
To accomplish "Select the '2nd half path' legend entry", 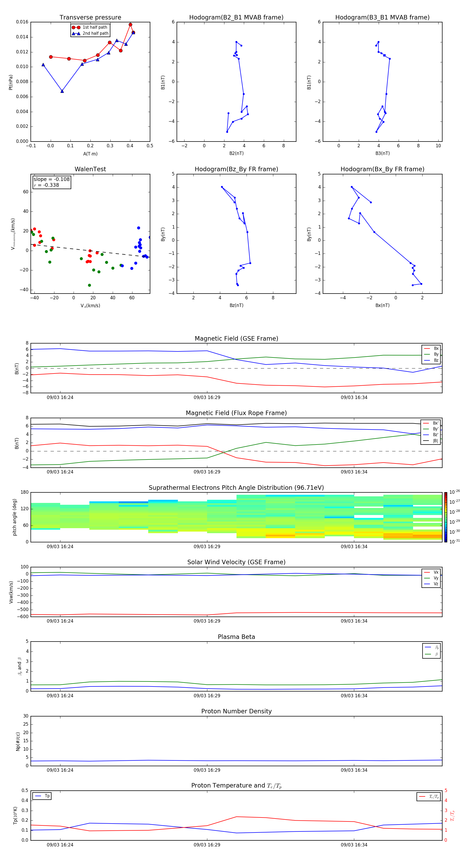I will pos(90,33).
